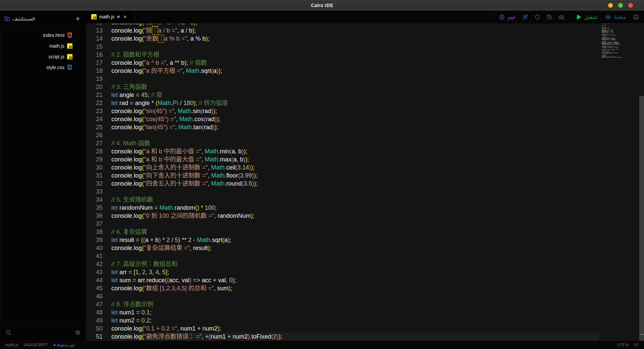Open the search icon in sidebar

tap(8, 333)
